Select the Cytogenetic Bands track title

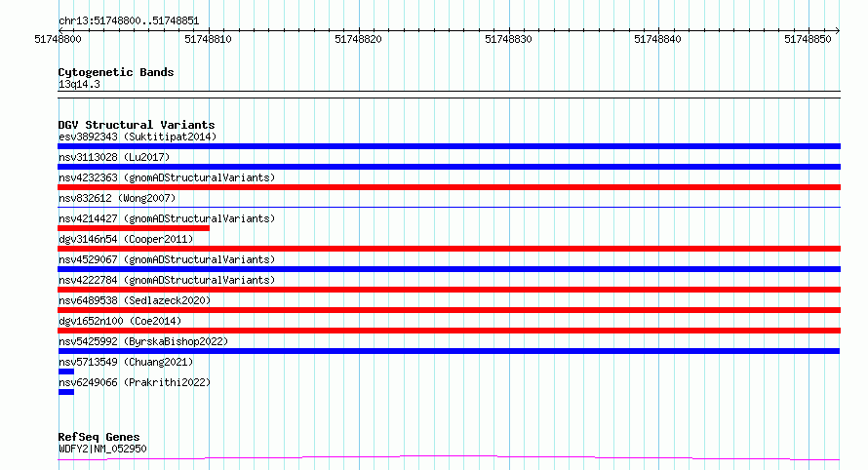116,72
